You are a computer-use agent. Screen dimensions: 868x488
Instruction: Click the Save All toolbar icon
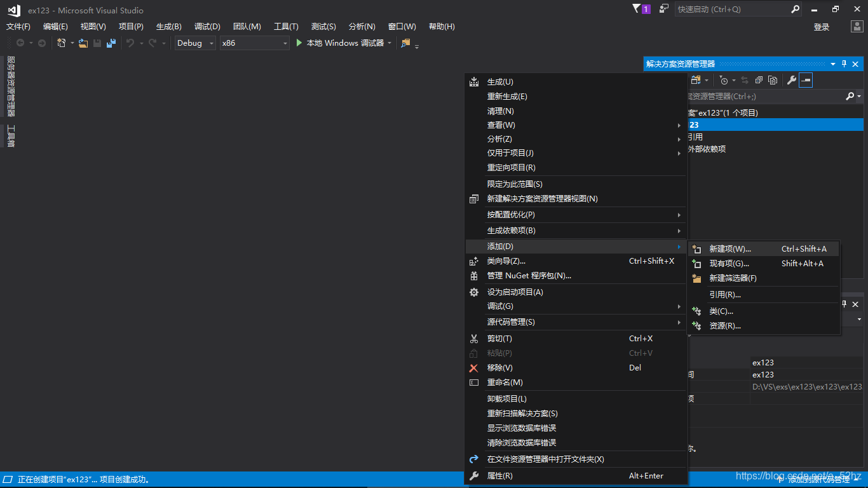point(111,43)
